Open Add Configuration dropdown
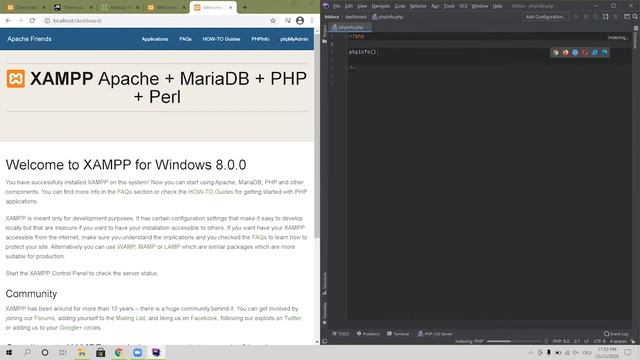This screenshot has height=360, width=640. click(545, 17)
